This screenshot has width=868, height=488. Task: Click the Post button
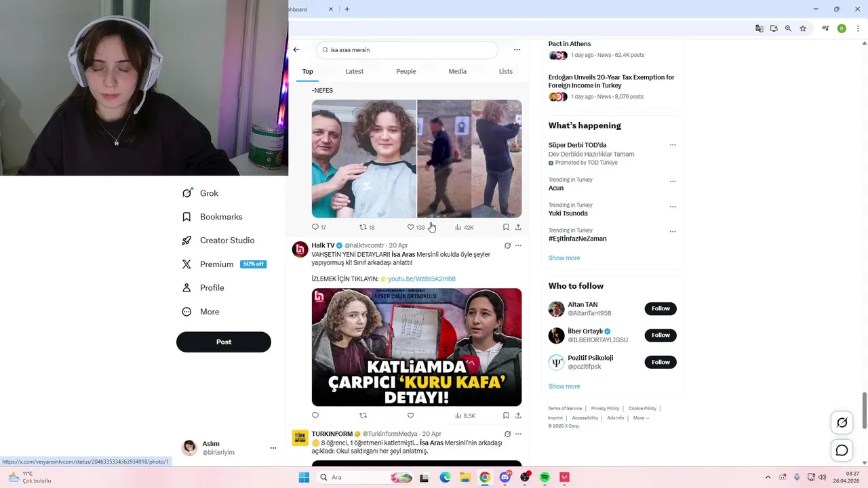[x=224, y=342]
